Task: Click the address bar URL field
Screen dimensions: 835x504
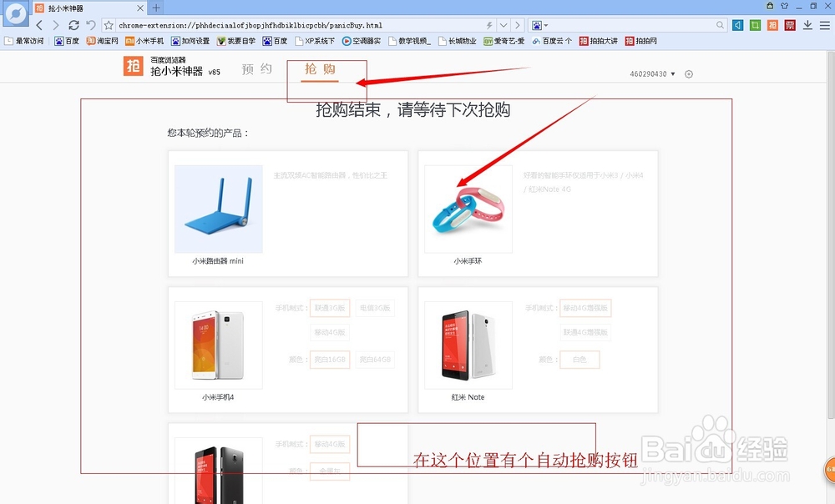Action: tap(298, 25)
